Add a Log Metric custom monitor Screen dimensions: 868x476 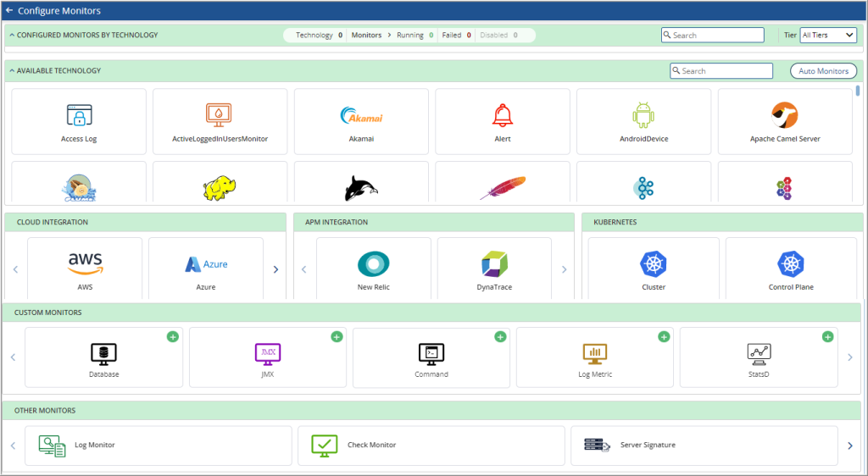click(x=664, y=337)
